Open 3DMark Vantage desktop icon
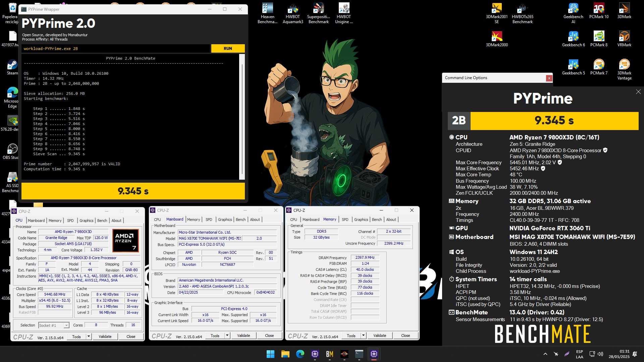Viewport: 644px width, 362px height. [624, 69]
